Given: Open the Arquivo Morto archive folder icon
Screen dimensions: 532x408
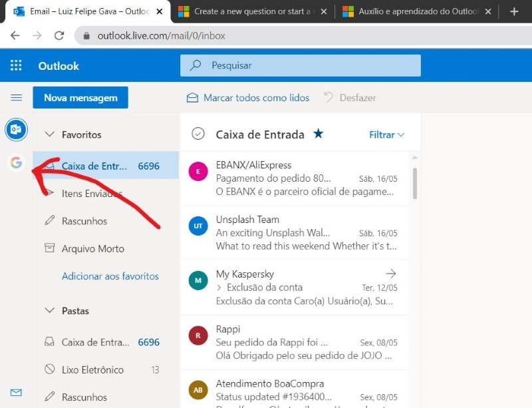Looking at the screenshot, I should coord(49,248).
